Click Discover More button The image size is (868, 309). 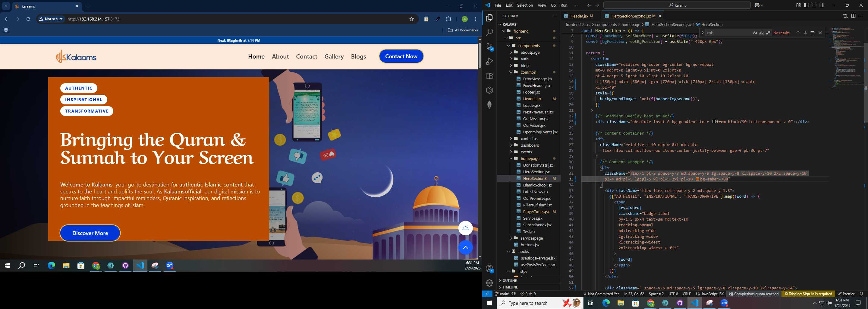[90, 233]
